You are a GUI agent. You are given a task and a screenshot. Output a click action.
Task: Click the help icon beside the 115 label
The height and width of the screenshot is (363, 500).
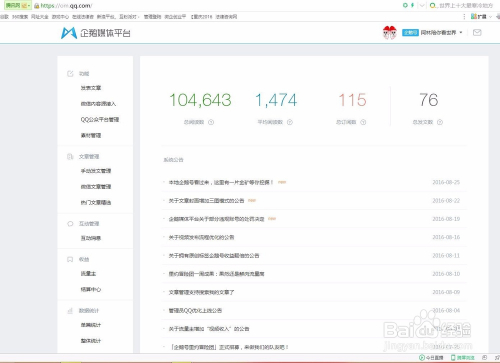(x=363, y=122)
